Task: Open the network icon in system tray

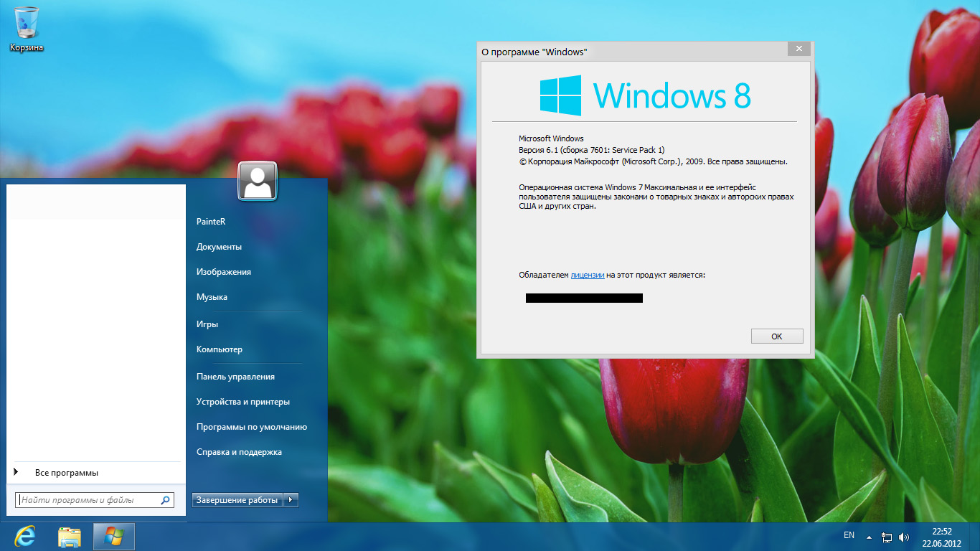Action: (887, 537)
